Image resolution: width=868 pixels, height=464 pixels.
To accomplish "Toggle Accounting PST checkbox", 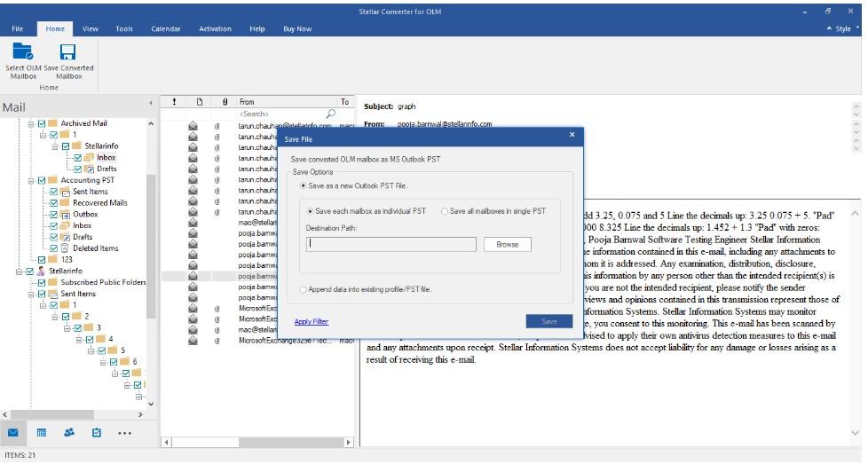I will click(42, 180).
